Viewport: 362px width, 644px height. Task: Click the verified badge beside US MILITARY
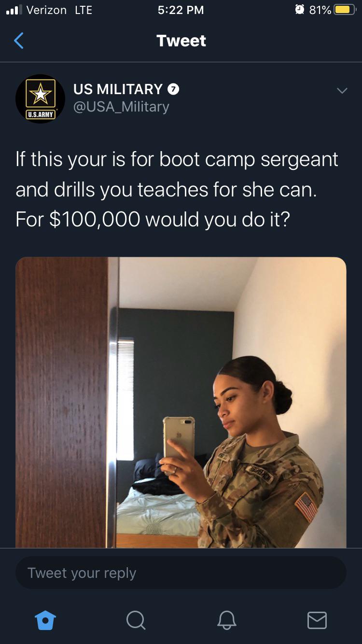tap(173, 89)
